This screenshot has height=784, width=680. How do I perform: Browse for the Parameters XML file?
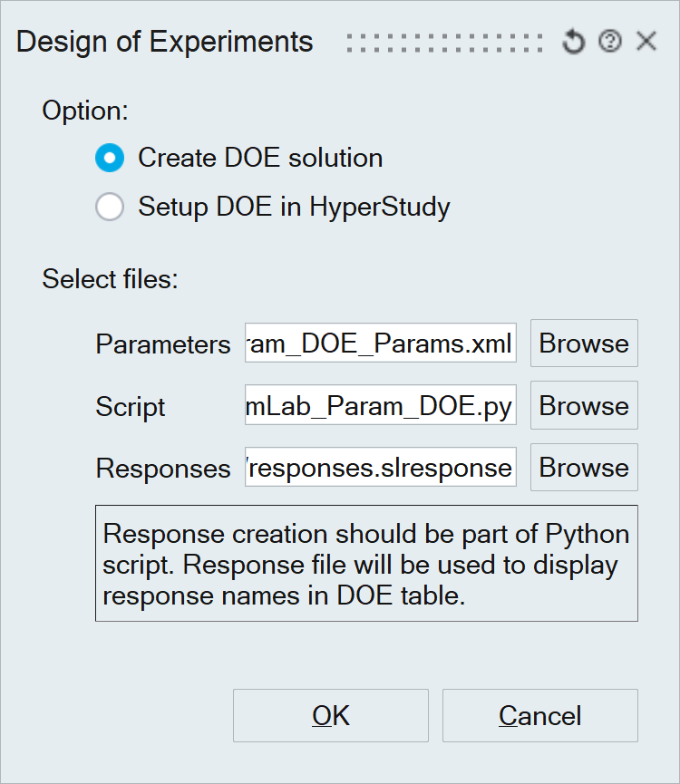coord(584,344)
